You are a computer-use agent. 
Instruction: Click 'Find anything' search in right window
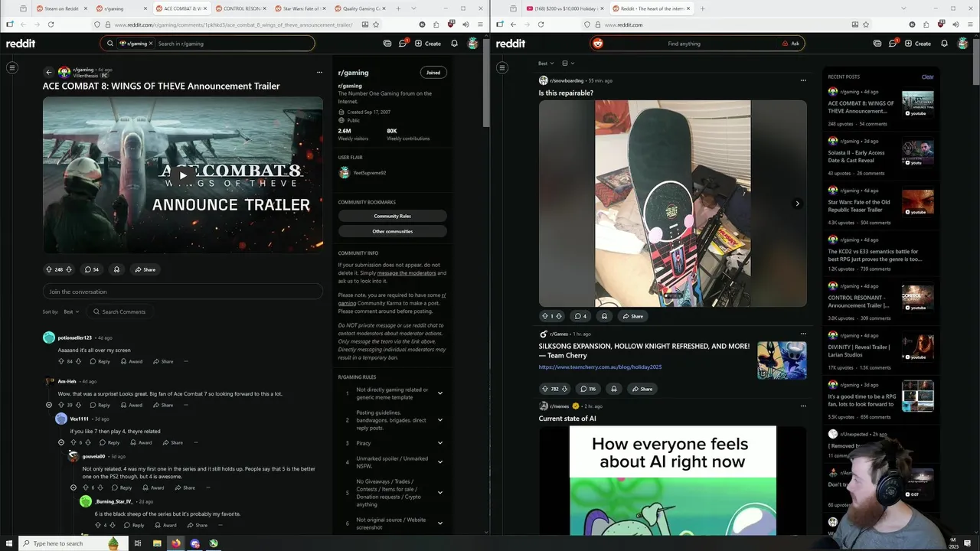[684, 44]
